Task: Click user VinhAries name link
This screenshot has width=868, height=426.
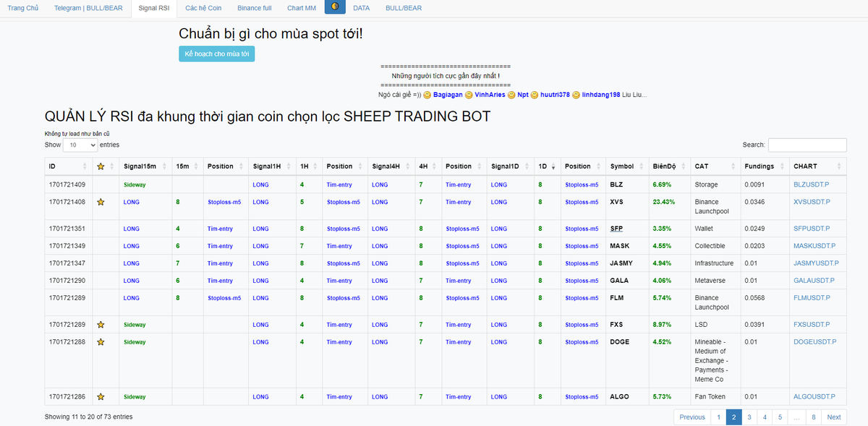Action: (x=490, y=95)
